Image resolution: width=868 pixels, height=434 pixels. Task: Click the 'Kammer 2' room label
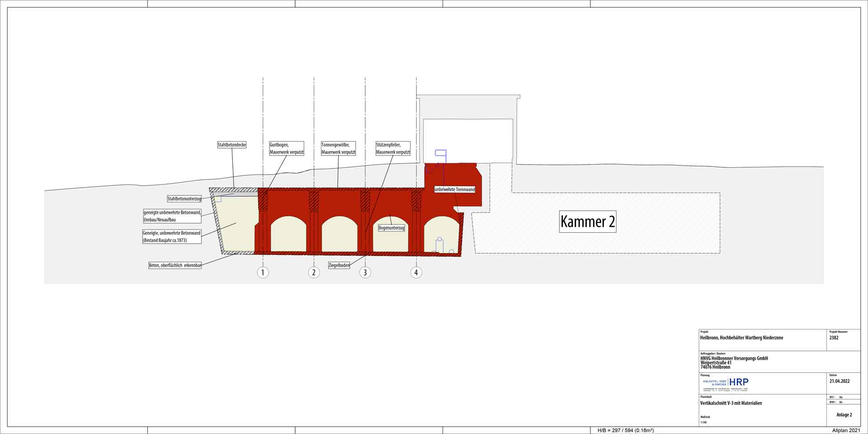(588, 222)
